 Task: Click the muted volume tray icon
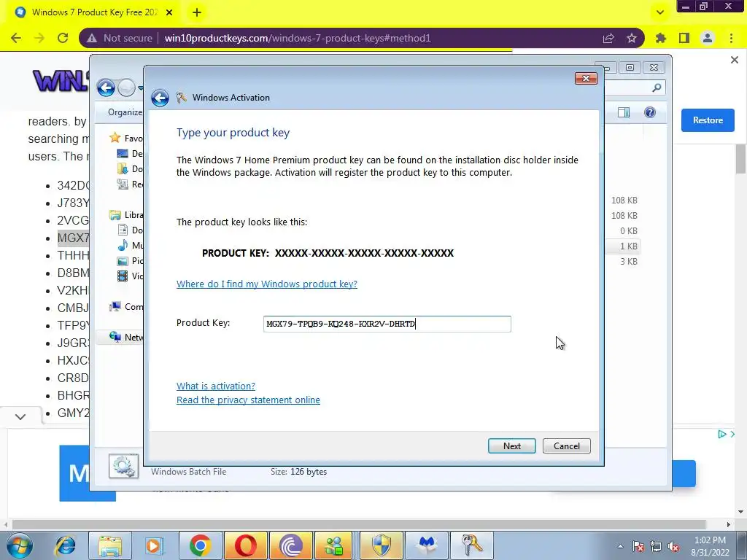tap(673, 546)
